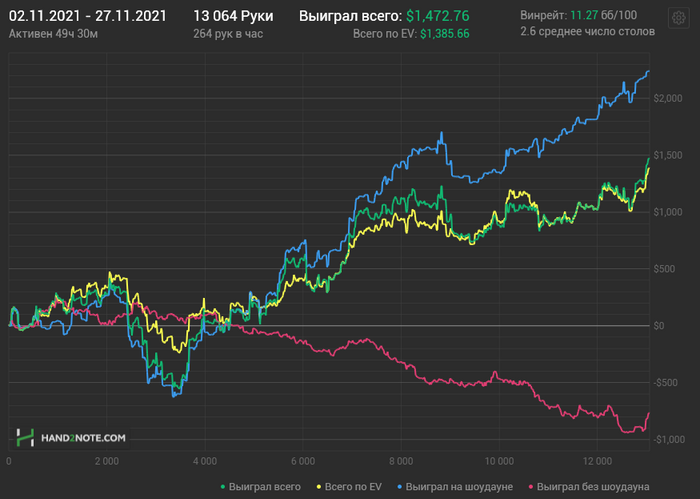This screenshot has height=499, width=700.
Task: Click the '-$1,000' y-axis label
Action: [x=669, y=440]
